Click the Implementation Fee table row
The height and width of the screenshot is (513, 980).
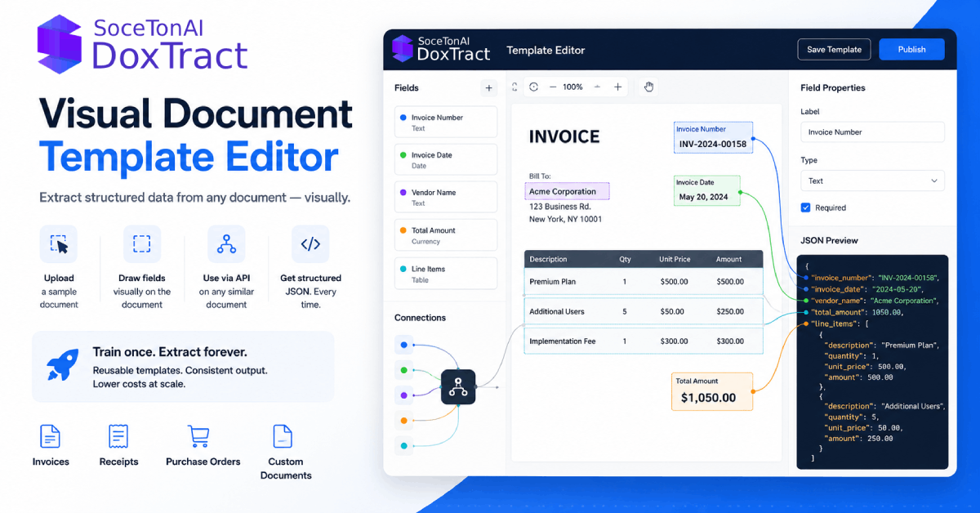pyautogui.click(x=644, y=341)
